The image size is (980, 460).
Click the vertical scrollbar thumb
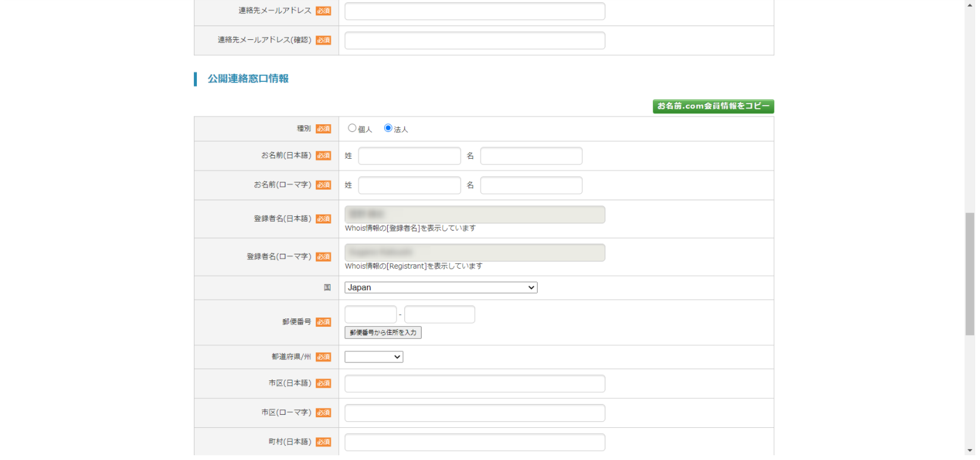click(970, 274)
